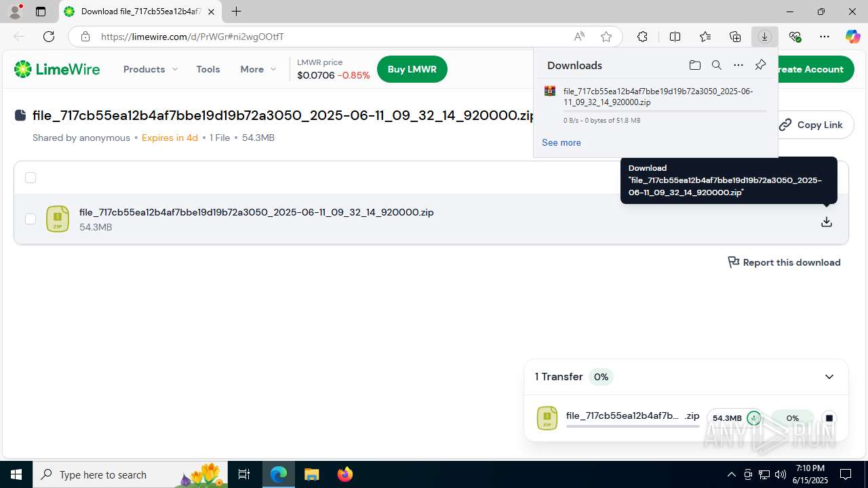
Task: Click the file title heading text
Action: click(x=283, y=115)
